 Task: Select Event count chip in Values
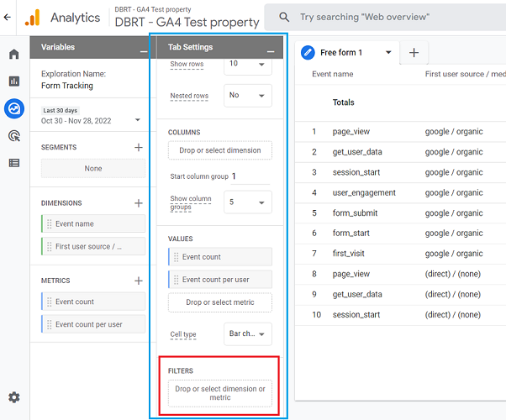click(220, 257)
